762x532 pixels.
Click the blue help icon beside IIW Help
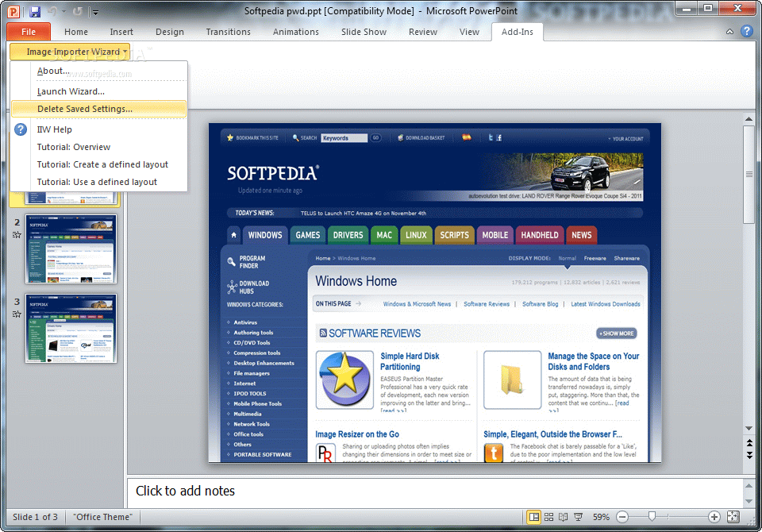click(x=21, y=129)
